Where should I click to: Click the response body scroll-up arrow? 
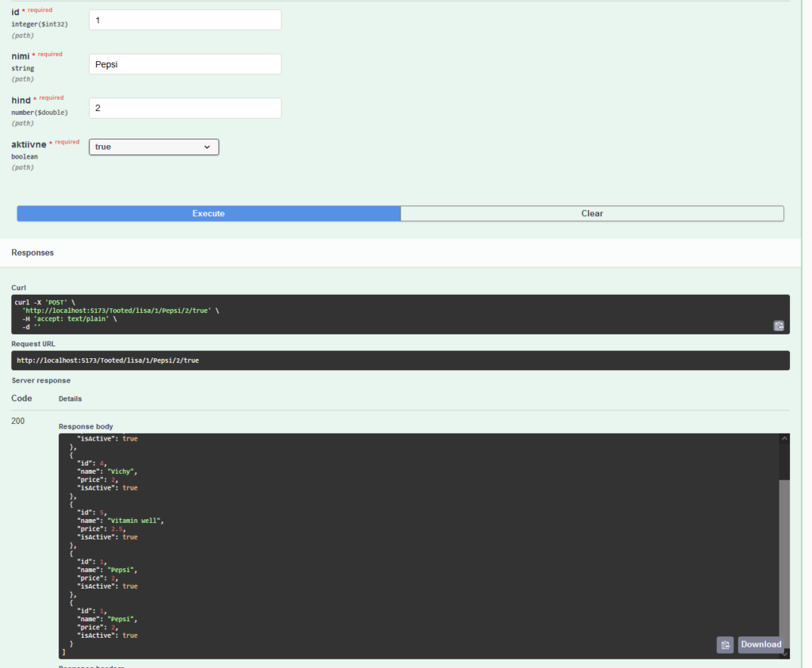784,439
